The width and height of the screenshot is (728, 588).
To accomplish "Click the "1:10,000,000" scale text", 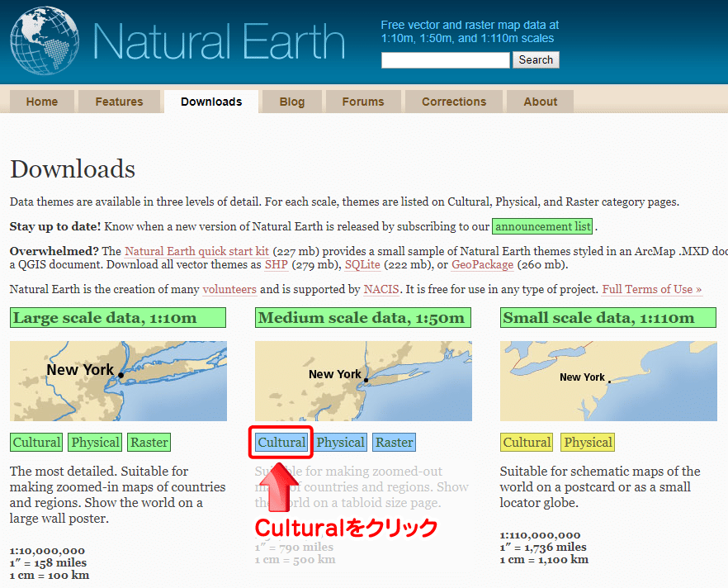I will tap(47, 551).
